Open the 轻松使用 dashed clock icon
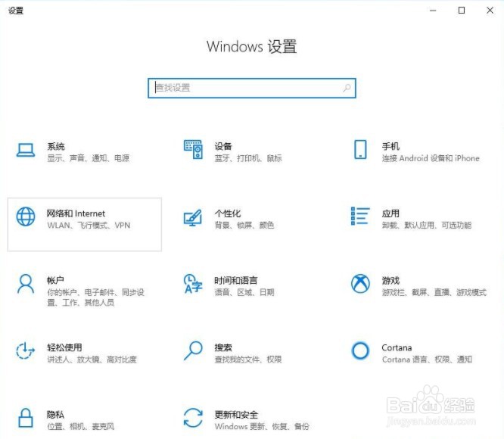Screen dimensions: 504x439 point(26,350)
